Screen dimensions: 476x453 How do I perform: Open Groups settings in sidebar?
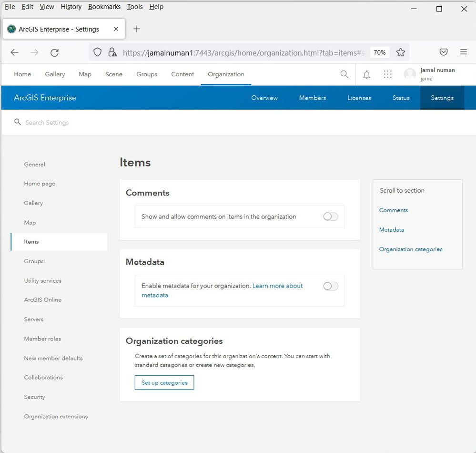click(x=34, y=261)
